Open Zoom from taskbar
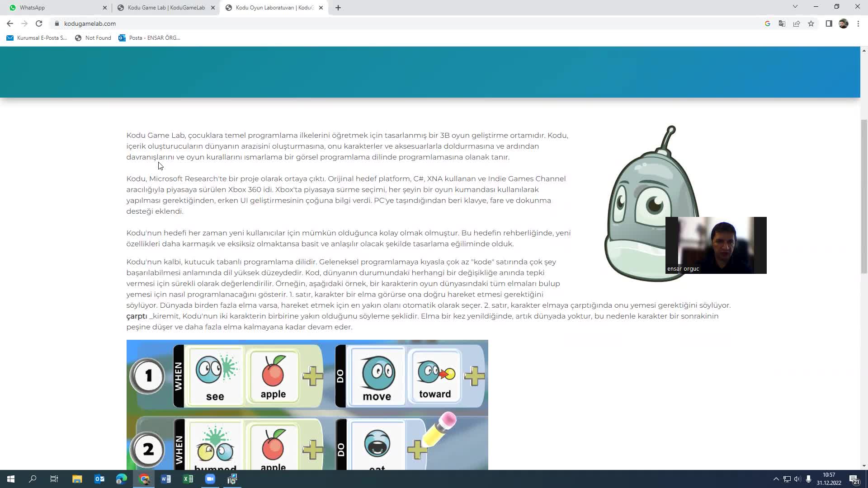 [x=210, y=479]
